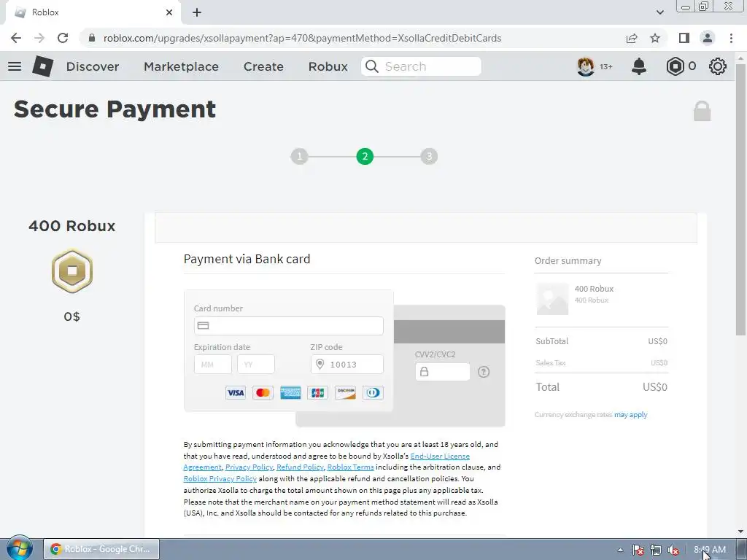Expand the tab search dropdown arrow
The image size is (747, 560).
click(659, 12)
